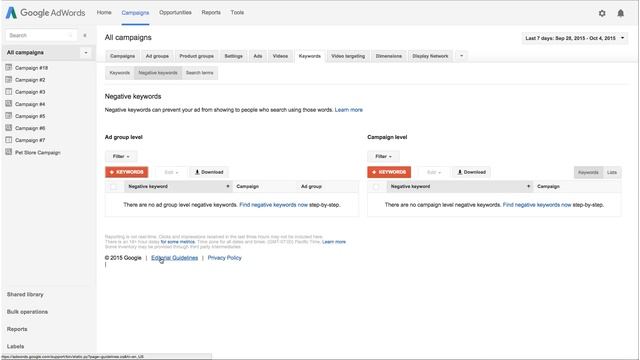Expand the more tabs arrow after Display Network

[x=462, y=56]
